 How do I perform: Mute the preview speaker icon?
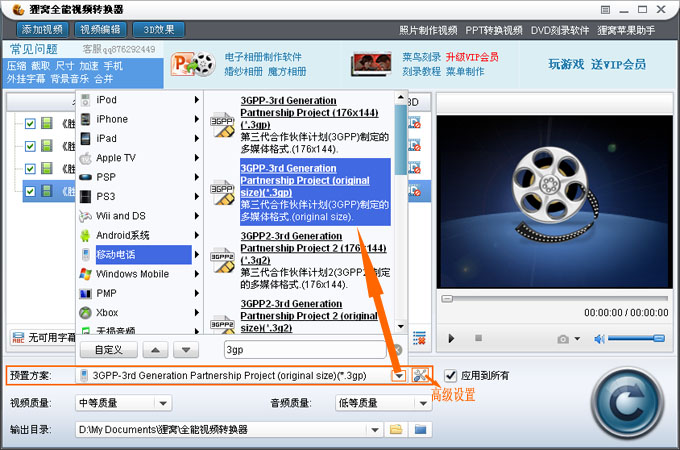pos(599,339)
